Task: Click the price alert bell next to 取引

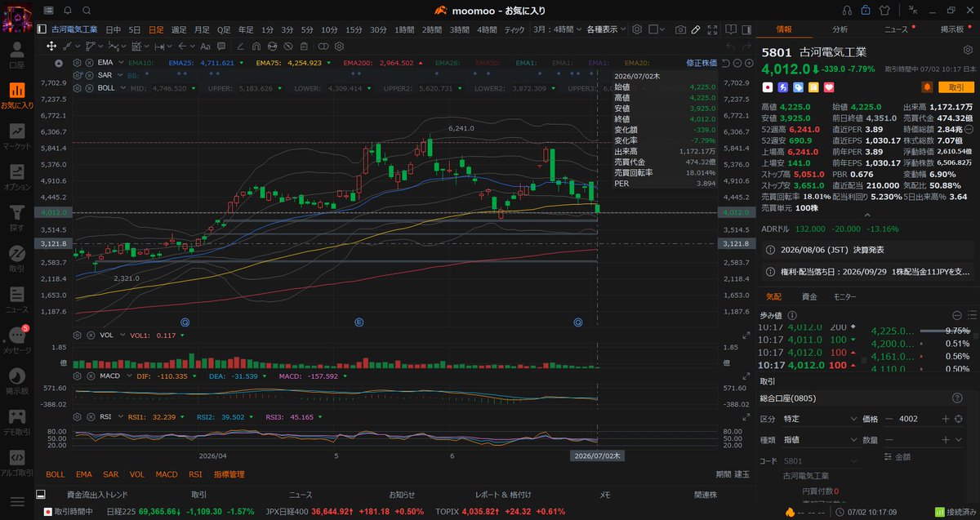Action: point(927,87)
